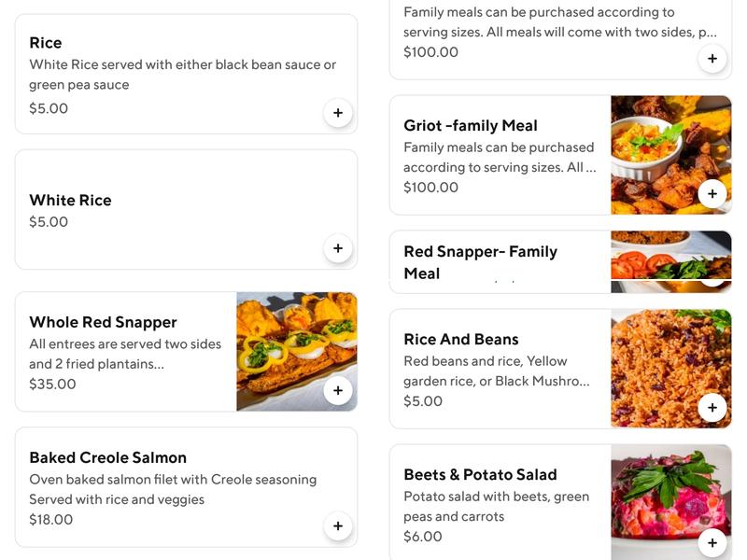Click the add button for Rice And Beans
Screen dimensions: 747x560
pos(712,408)
